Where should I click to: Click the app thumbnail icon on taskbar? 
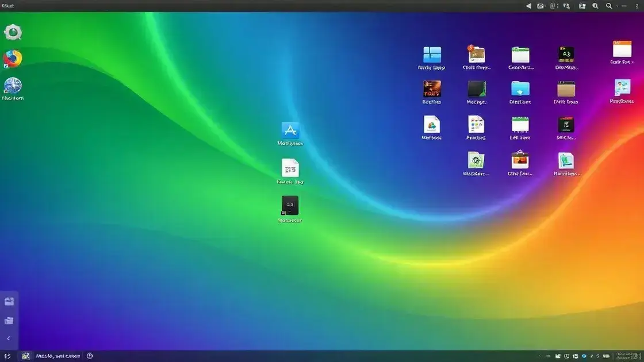tap(26, 356)
